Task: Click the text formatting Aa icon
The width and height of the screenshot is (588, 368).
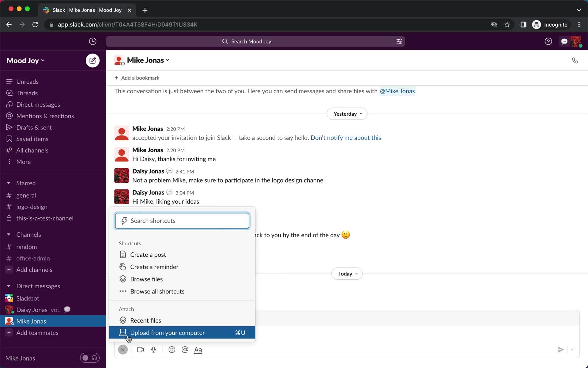Action: coord(198,350)
